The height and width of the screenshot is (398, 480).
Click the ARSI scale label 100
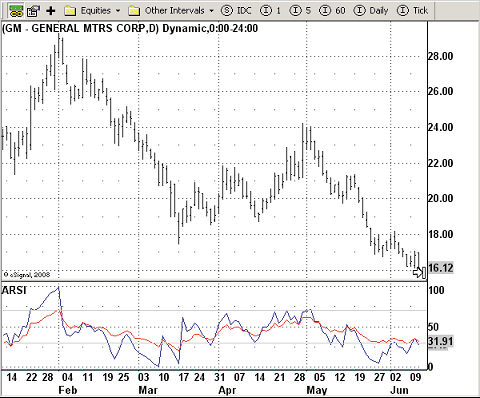click(436, 290)
